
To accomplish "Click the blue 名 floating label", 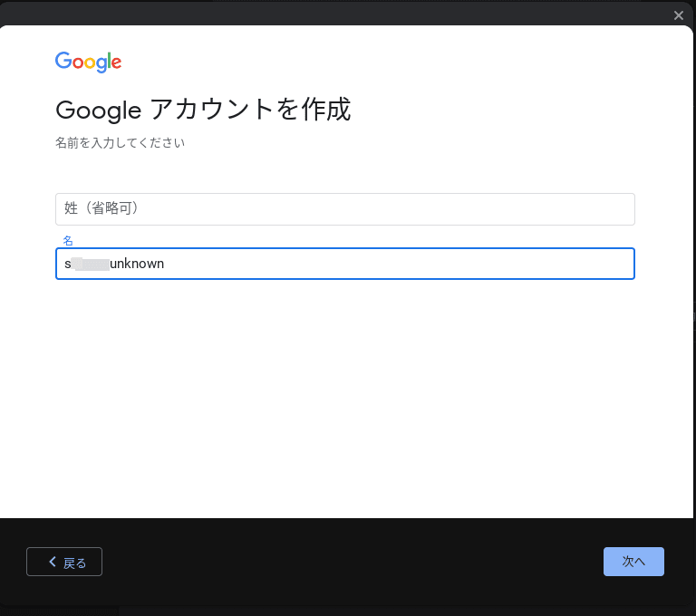I will (68, 241).
